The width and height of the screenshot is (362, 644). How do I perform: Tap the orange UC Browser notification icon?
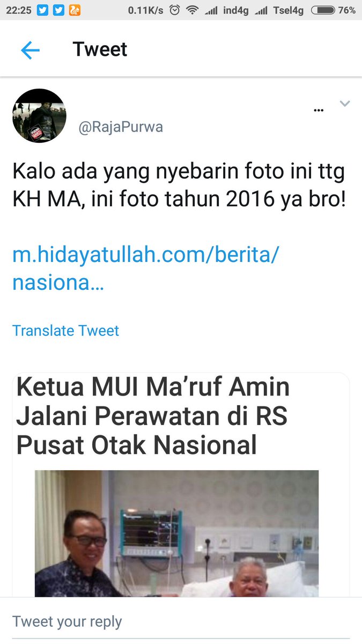click(75, 10)
